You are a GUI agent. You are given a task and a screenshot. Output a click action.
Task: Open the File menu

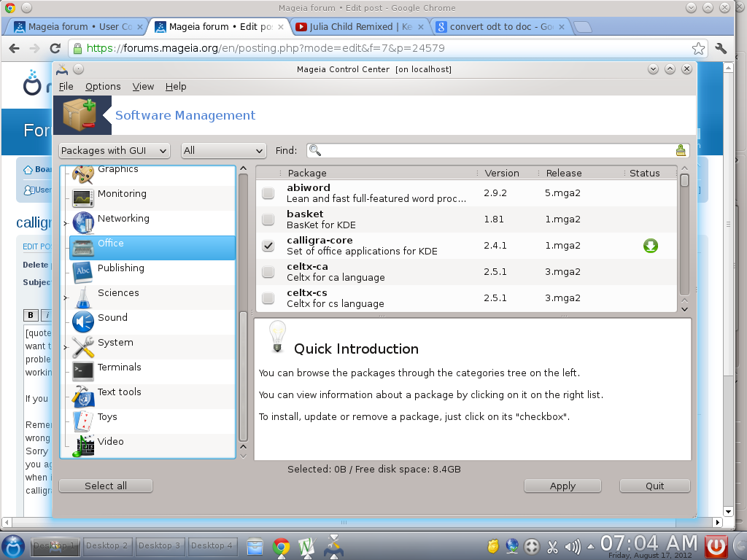click(66, 86)
